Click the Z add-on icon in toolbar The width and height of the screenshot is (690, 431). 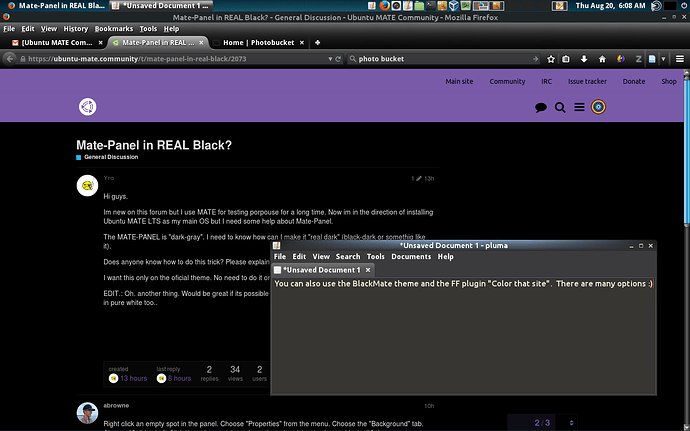tap(638, 59)
